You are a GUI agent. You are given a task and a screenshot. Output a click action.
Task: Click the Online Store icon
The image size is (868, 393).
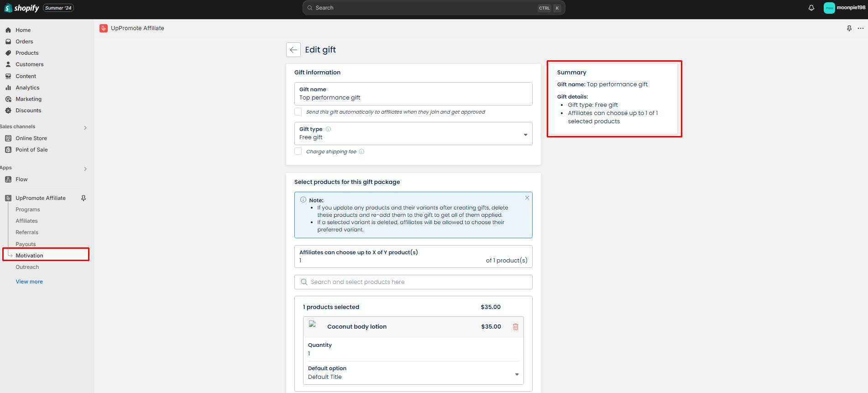pos(8,138)
